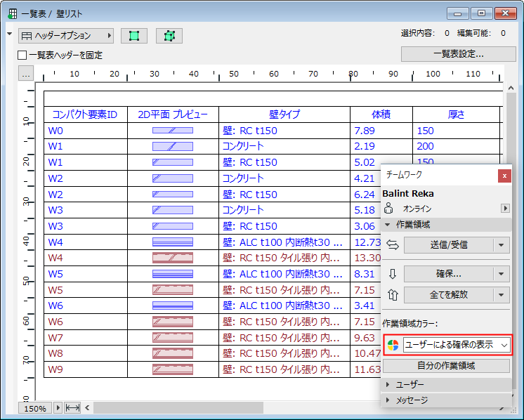Open the 確保 button dropdown arrow
Screen dimensions: 524x420
(502, 274)
